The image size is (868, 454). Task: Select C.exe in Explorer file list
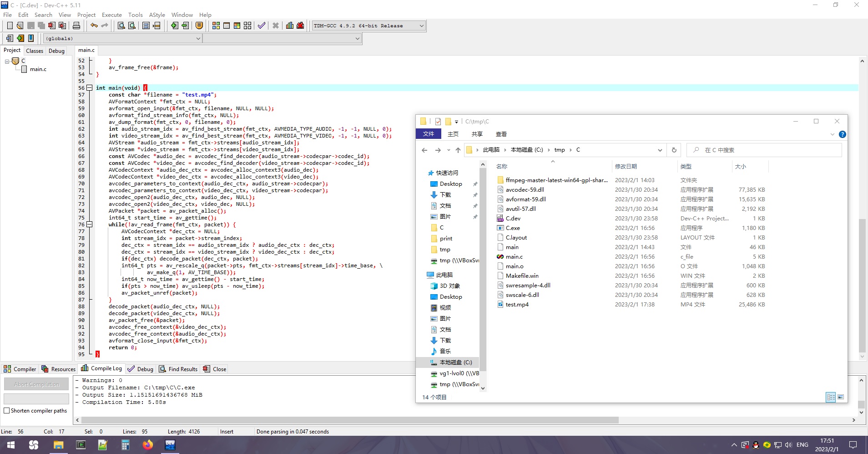513,228
